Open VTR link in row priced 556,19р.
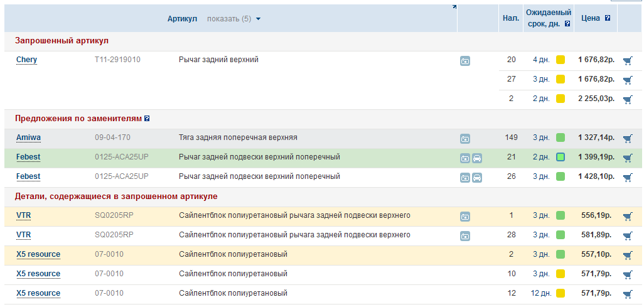Viewport: 644px width, 307px height. click(23, 215)
